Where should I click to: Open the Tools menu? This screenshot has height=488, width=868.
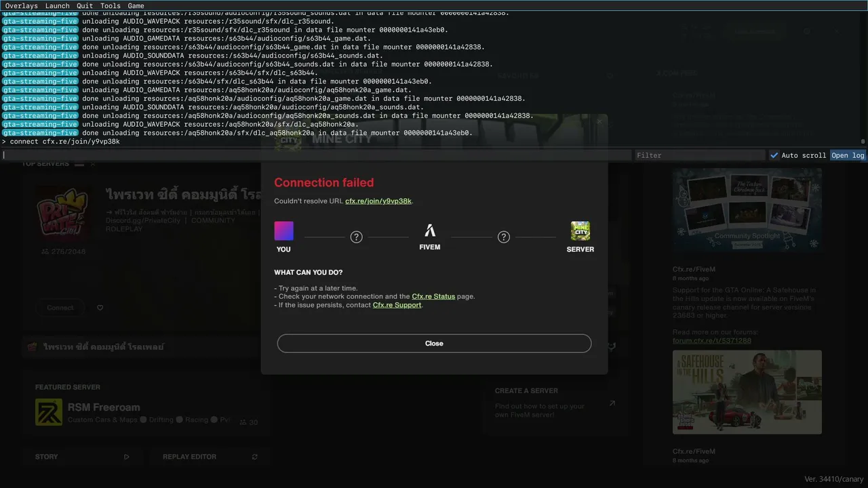(x=111, y=5)
